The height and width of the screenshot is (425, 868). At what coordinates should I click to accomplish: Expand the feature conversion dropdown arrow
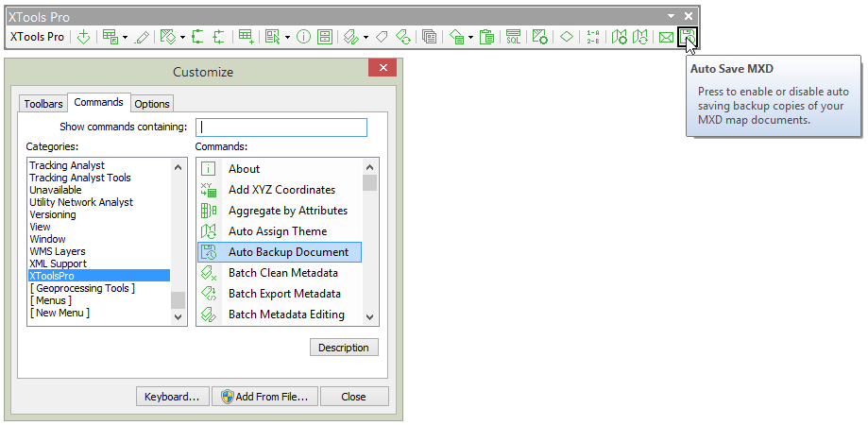coord(182,38)
